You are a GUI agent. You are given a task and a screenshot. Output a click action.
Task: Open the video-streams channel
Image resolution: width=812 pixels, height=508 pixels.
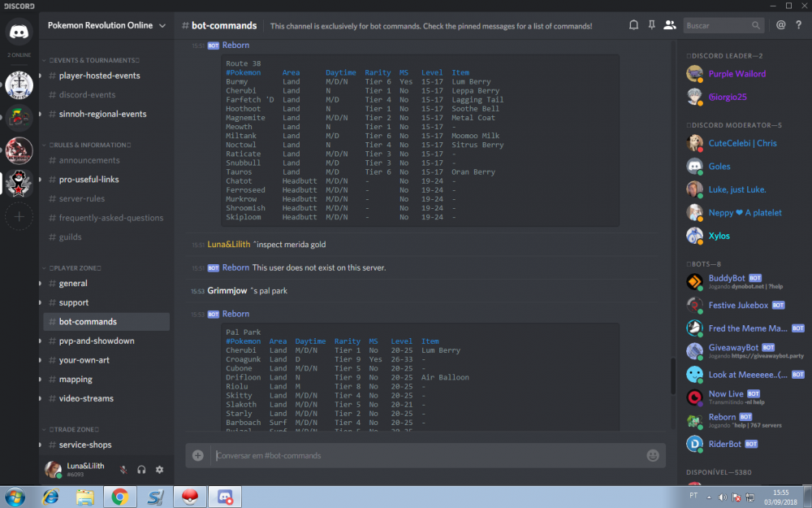[x=106, y=398]
